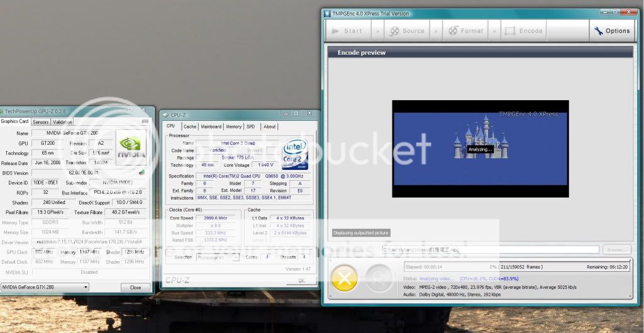The width and height of the screenshot is (644, 333).
Task: Click the 'Elapsed: 00:00:14' text
Action: 423,268
